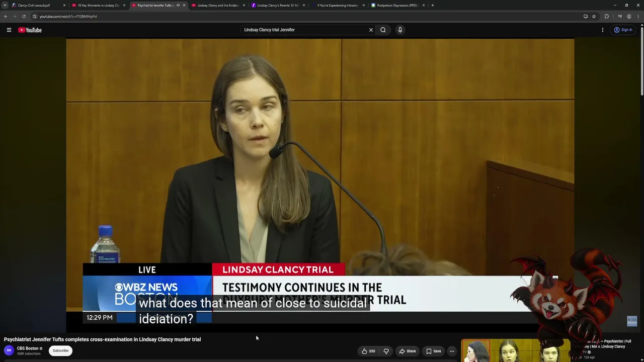The width and height of the screenshot is (644, 362).
Task: Expand the tab search dropdown arrow
Action: click(x=5, y=5)
